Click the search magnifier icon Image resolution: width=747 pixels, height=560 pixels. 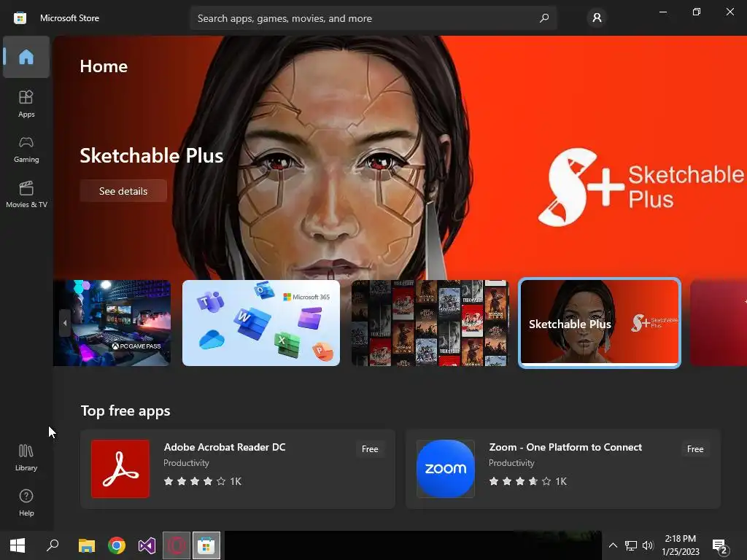(544, 18)
